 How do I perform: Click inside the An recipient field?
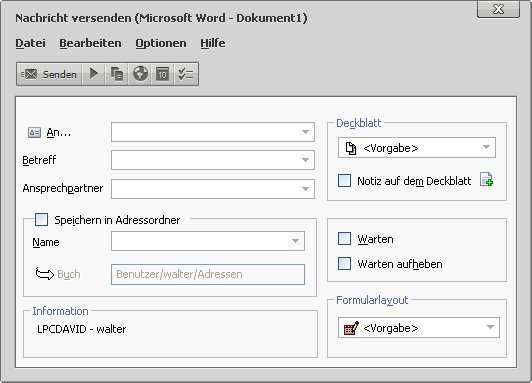point(213,132)
